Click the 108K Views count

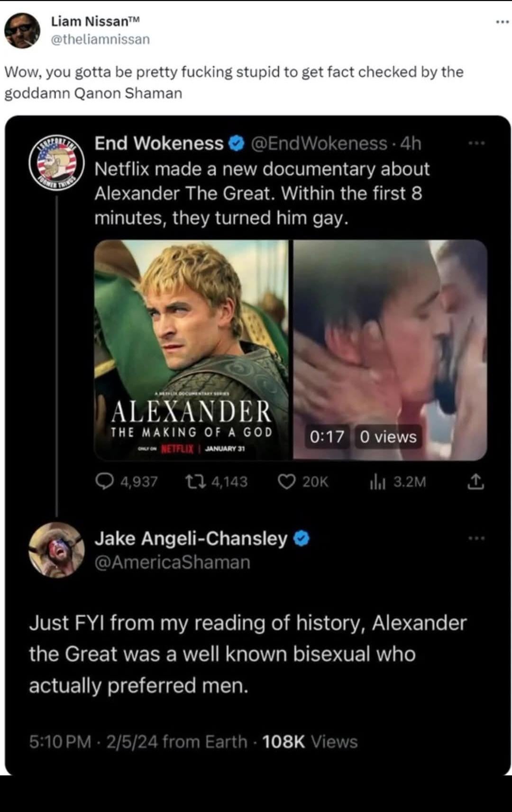click(310, 742)
